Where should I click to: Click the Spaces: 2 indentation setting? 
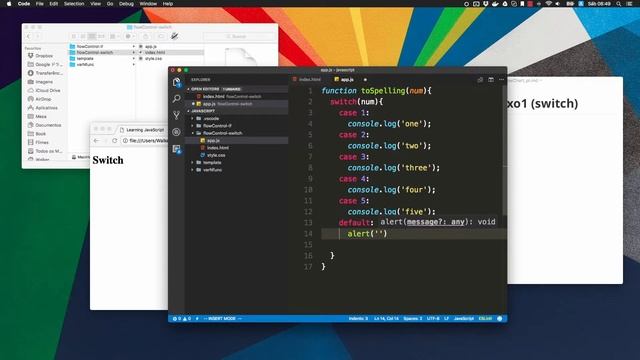(413, 319)
